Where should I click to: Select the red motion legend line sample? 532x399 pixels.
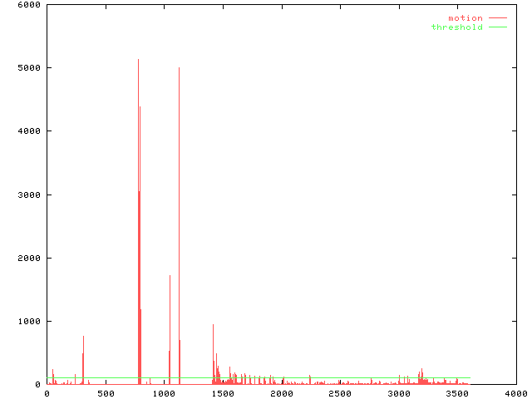click(497, 18)
